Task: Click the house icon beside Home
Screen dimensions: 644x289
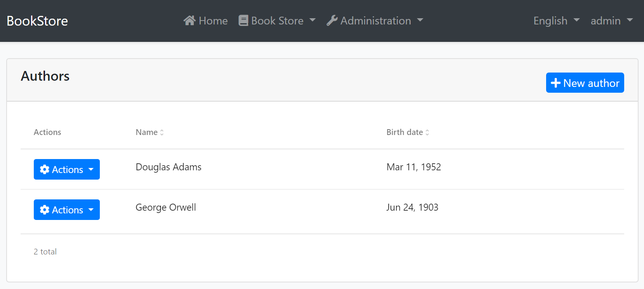Action: pyautogui.click(x=190, y=21)
